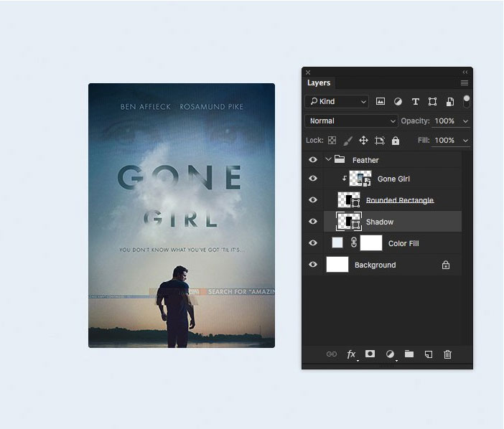Close the Layers panel
The height and width of the screenshot is (429, 504).
[308, 72]
